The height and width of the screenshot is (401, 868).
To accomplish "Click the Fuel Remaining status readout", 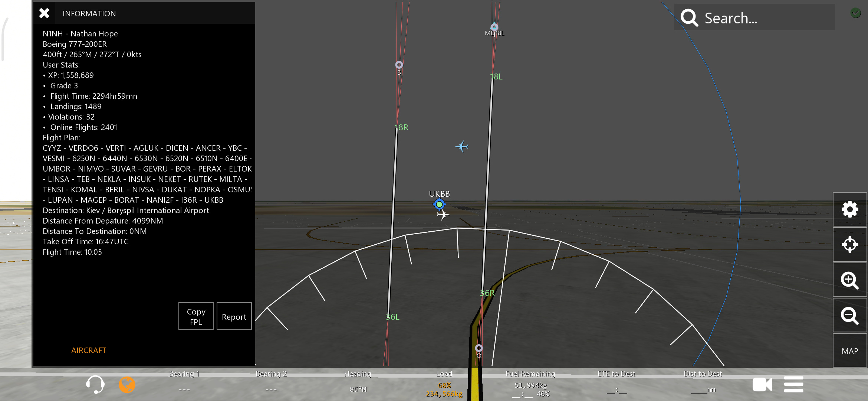I will (x=530, y=385).
